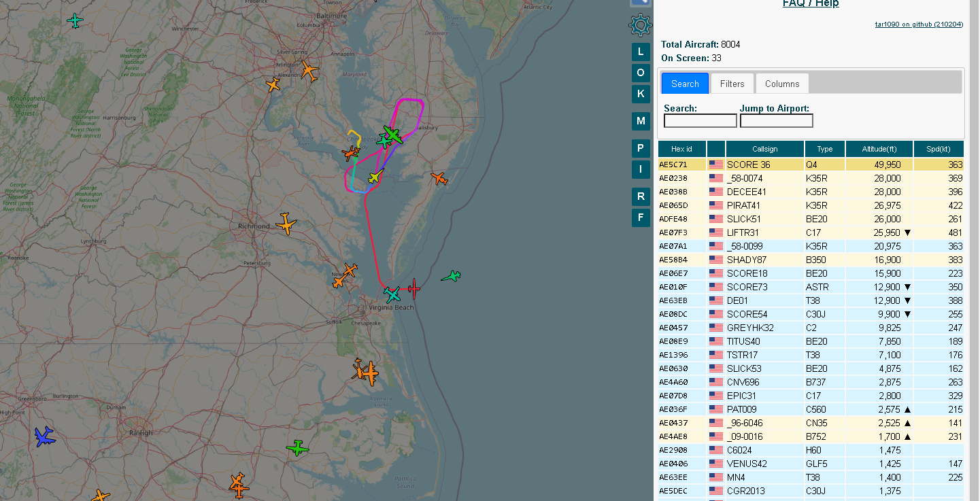Click the US flag in the GREYHK32 row
The image size is (980, 501).
pos(716,328)
